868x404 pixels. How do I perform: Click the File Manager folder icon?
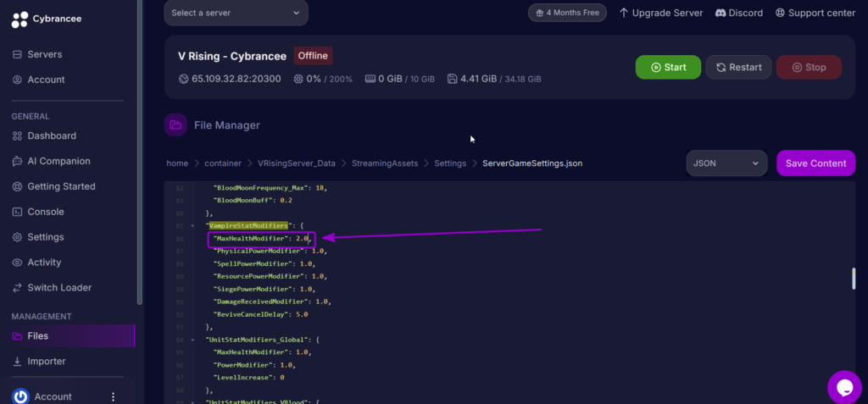click(x=175, y=125)
